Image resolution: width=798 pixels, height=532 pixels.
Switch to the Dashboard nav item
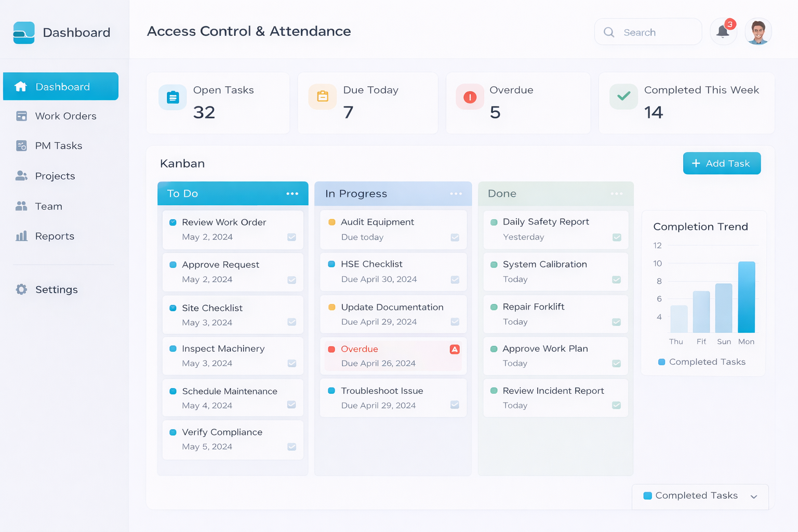tap(61, 86)
